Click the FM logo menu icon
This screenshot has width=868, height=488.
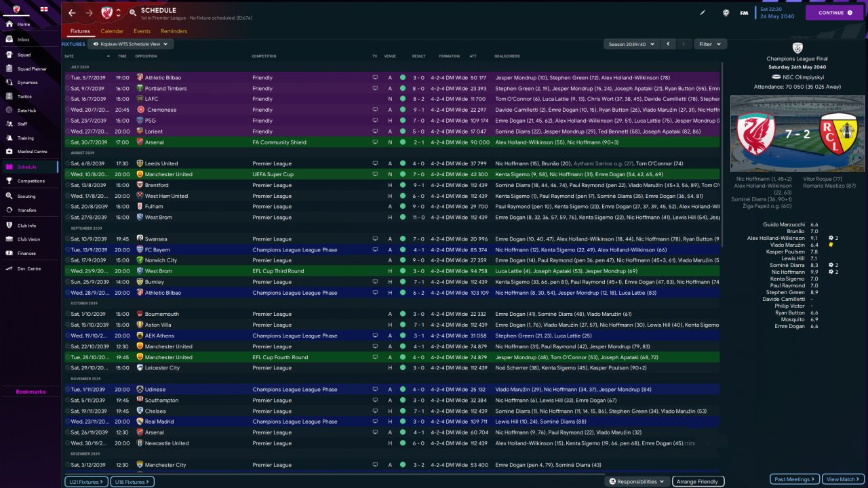(744, 13)
